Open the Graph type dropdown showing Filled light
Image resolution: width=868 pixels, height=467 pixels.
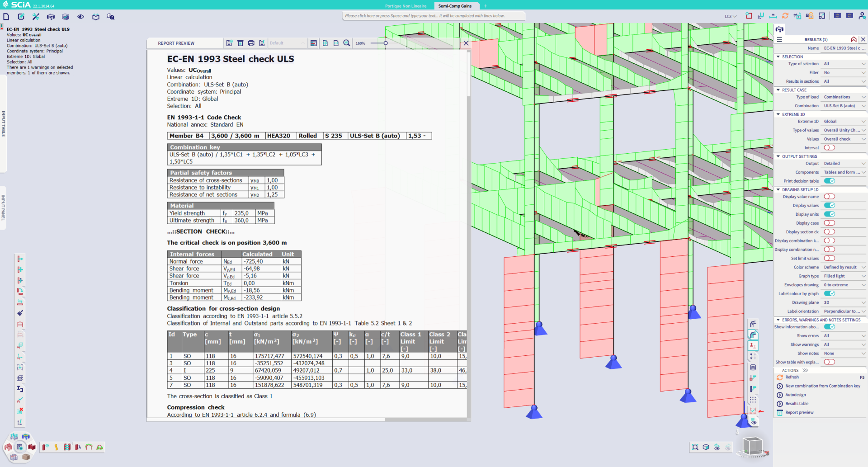[x=844, y=276]
